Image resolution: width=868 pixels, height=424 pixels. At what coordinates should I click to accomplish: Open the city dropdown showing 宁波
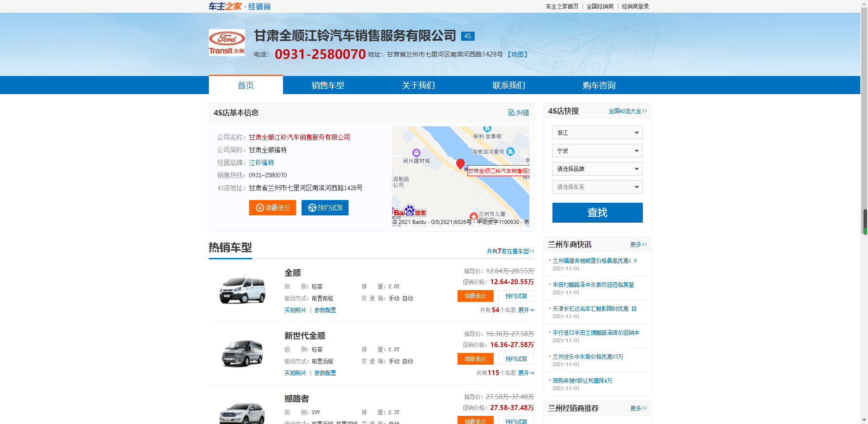point(597,151)
